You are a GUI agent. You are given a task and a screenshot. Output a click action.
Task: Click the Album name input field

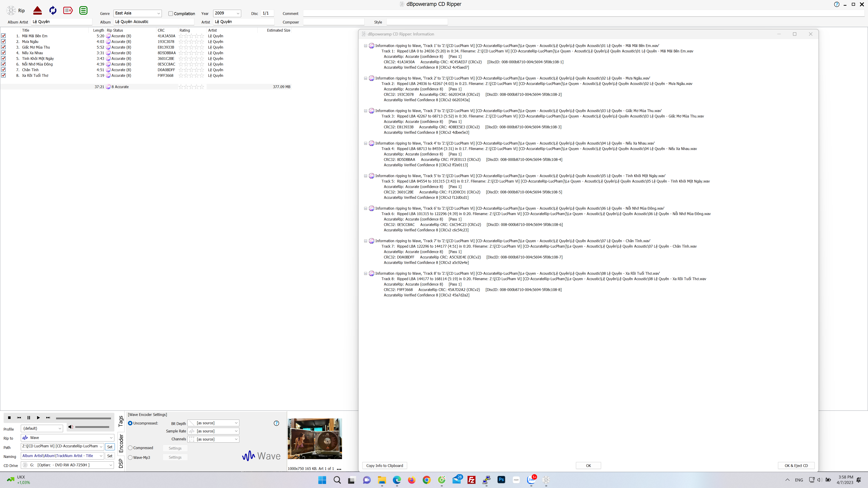[x=154, y=22]
